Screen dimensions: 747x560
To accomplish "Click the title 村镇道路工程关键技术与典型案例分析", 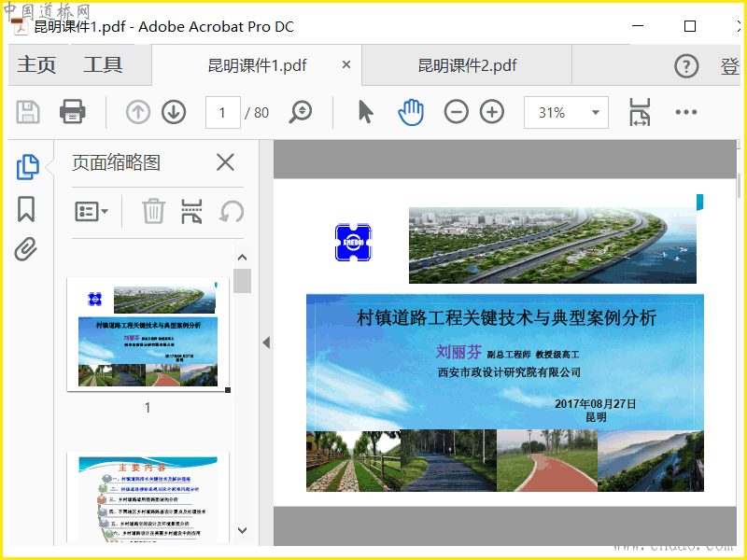I will 506,318.
